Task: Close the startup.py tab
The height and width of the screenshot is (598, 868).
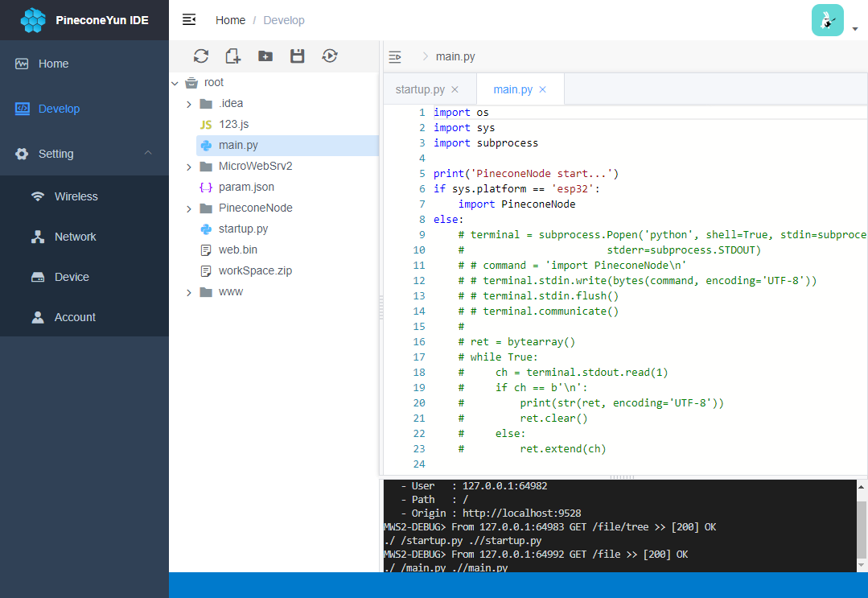Action: click(455, 89)
